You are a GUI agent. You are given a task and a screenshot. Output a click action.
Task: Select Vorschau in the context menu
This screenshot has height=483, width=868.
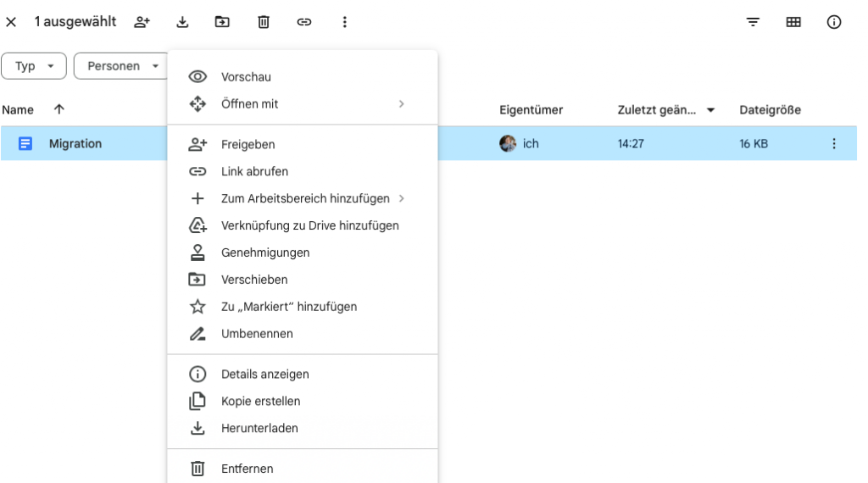pyautogui.click(x=246, y=77)
